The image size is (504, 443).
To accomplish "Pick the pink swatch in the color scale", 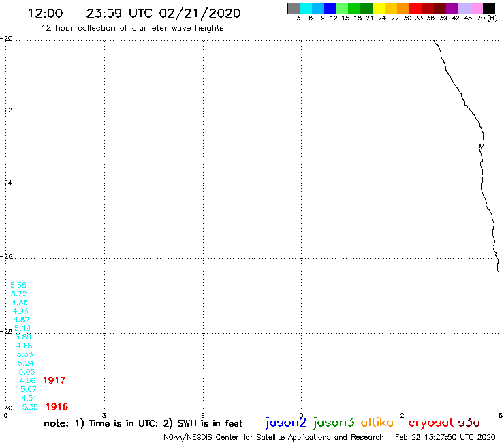I will (476, 8).
